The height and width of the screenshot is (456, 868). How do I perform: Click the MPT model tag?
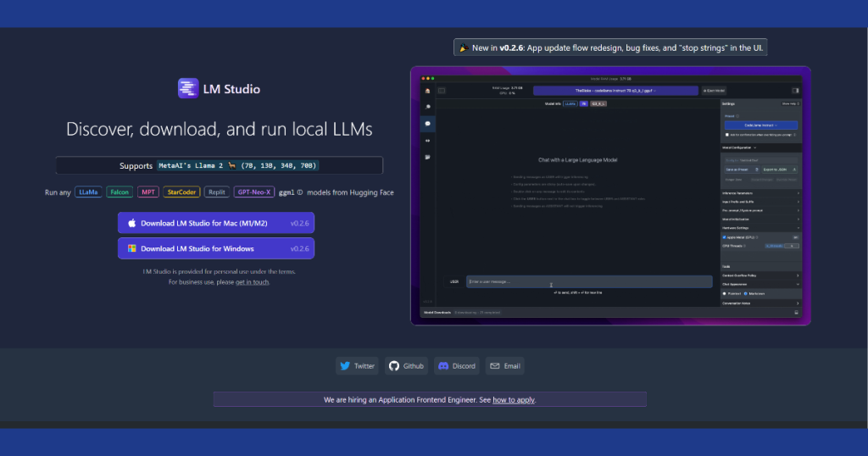click(x=148, y=192)
